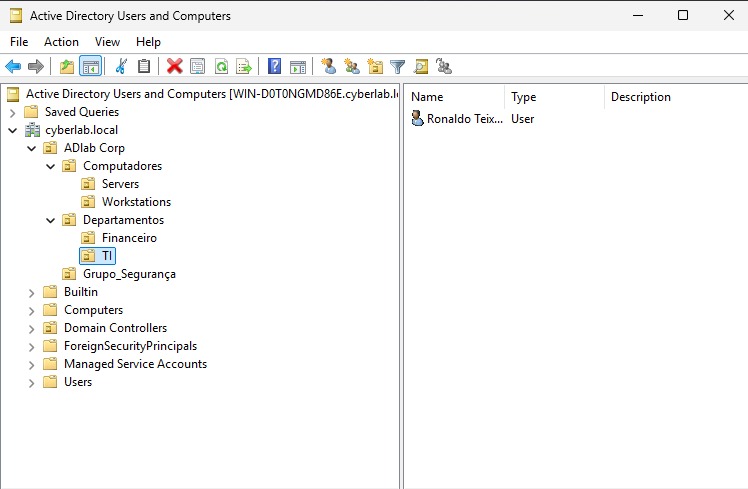Expand the Managed Service Accounts container
748x489 pixels.
click(x=31, y=365)
